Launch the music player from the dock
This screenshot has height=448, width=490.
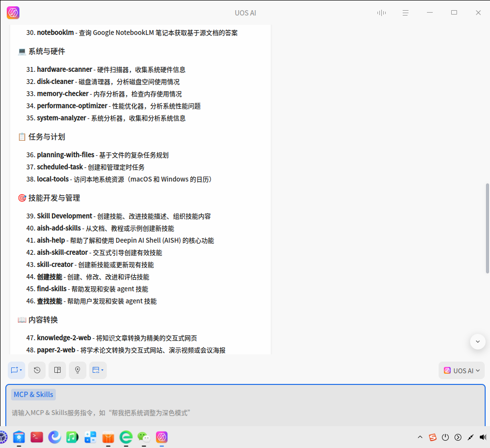pos(72,437)
